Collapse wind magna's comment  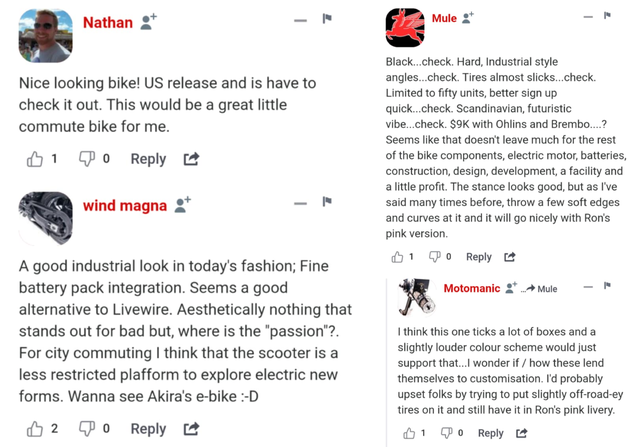pyautogui.click(x=300, y=203)
